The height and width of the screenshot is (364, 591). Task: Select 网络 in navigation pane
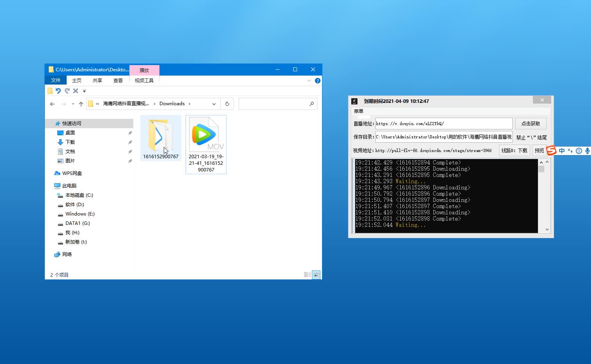click(67, 254)
